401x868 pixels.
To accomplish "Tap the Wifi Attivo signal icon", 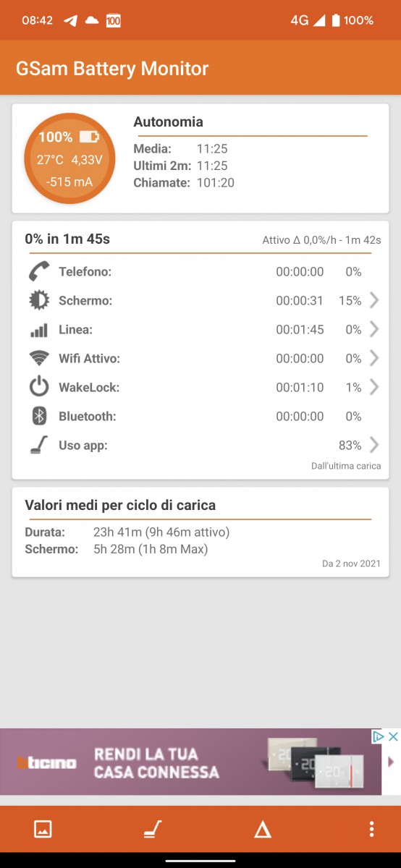I will tap(39, 358).
